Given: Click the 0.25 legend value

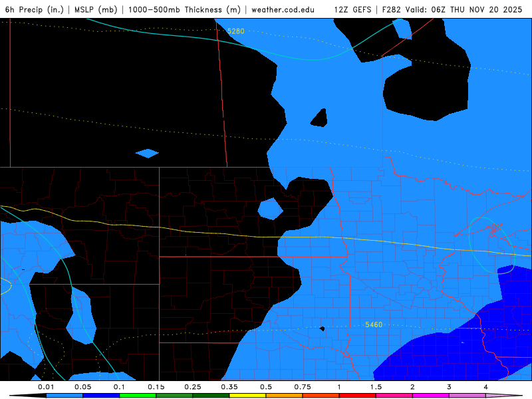Looking at the screenshot, I should tap(193, 387).
